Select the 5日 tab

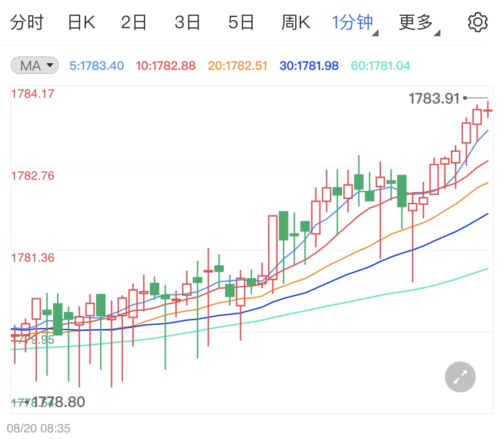coord(241,22)
